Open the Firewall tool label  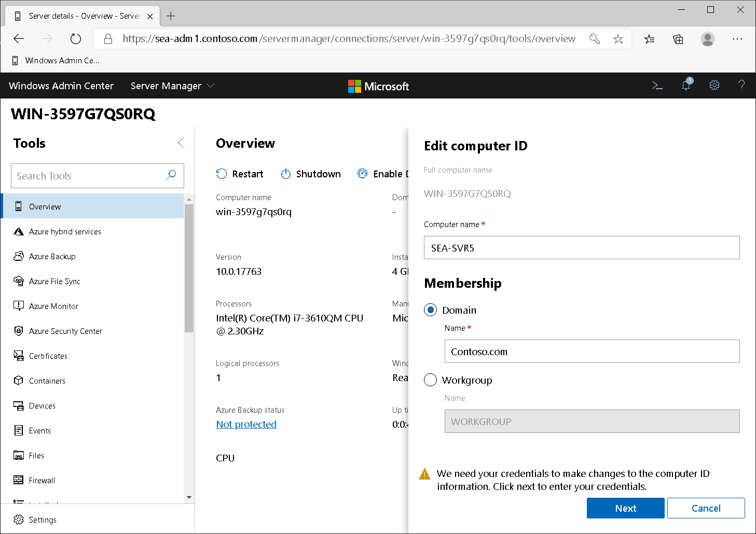tap(42, 481)
